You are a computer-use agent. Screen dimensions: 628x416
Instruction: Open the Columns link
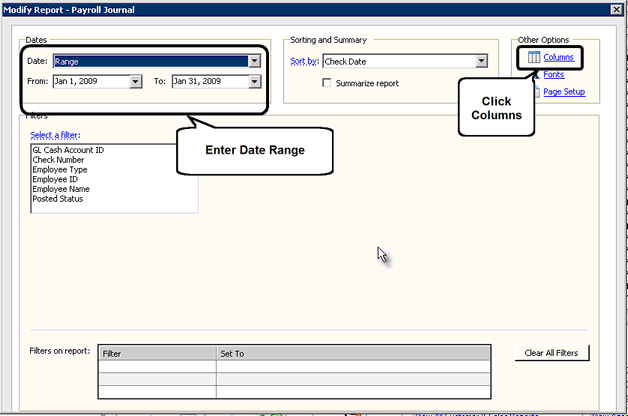tap(558, 57)
